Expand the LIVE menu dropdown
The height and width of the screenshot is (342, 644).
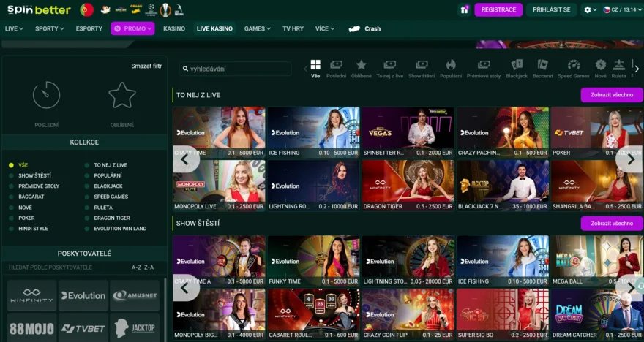14,28
